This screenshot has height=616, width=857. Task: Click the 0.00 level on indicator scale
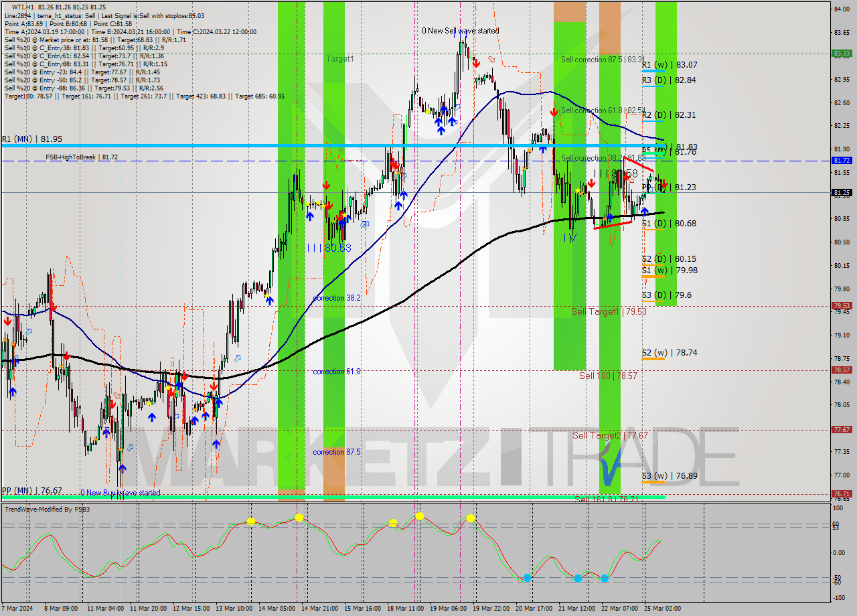click(840, 553)
